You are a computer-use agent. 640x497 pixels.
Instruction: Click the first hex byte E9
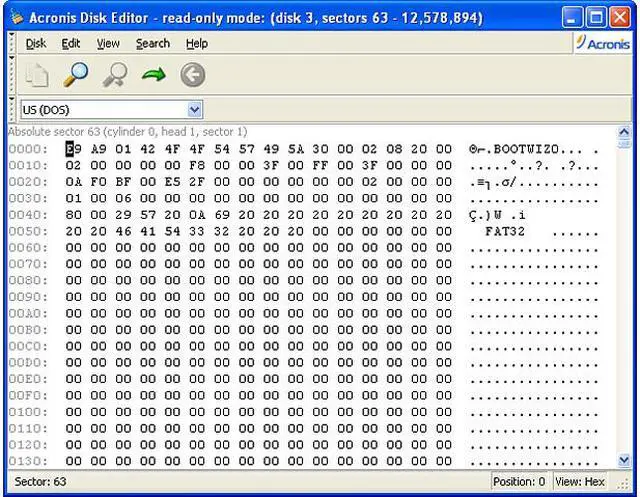pyautogui.click(x=73, y=148)
